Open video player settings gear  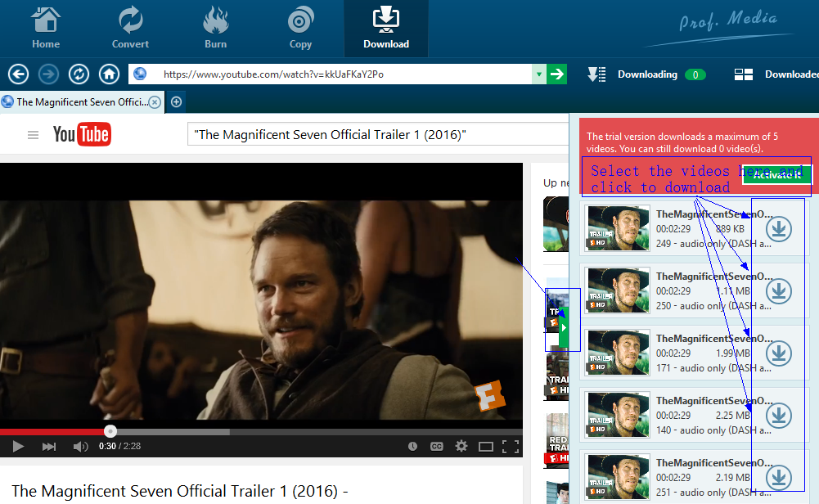point(461,446)
